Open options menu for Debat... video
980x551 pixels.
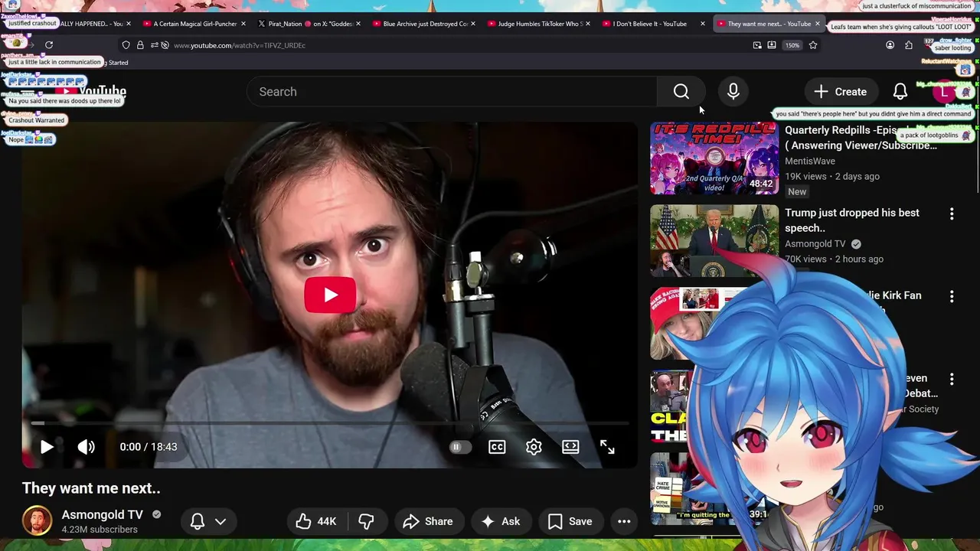(x=952, y=380)
